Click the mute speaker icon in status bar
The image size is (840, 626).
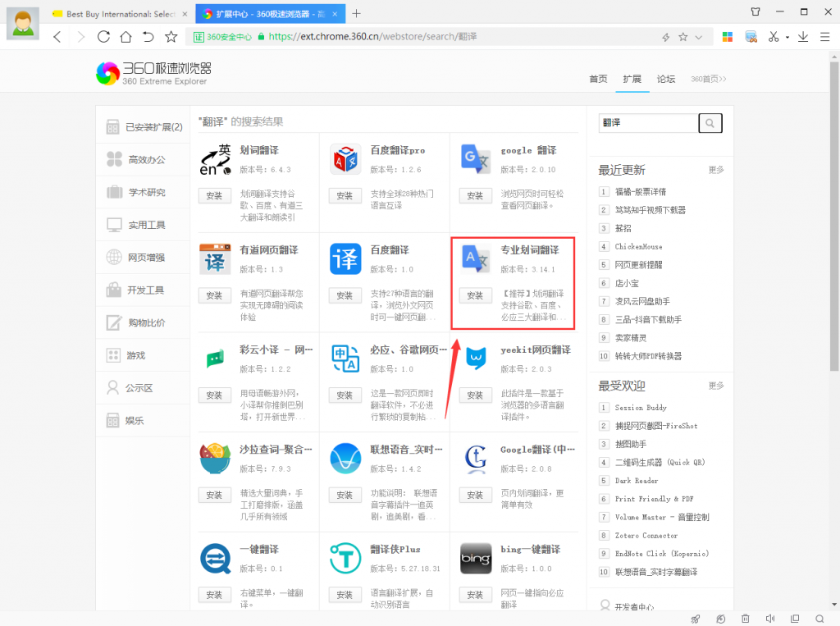click(x=769, y=619)
